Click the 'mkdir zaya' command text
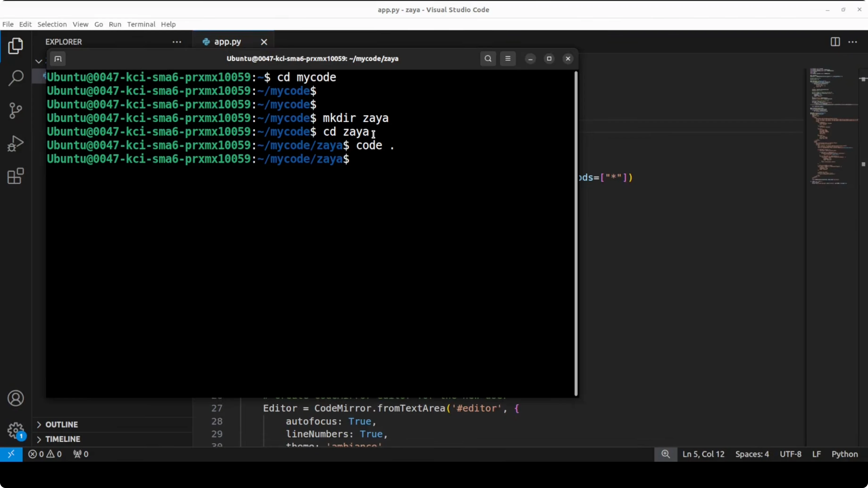868x488 pixels. point(355,118)
